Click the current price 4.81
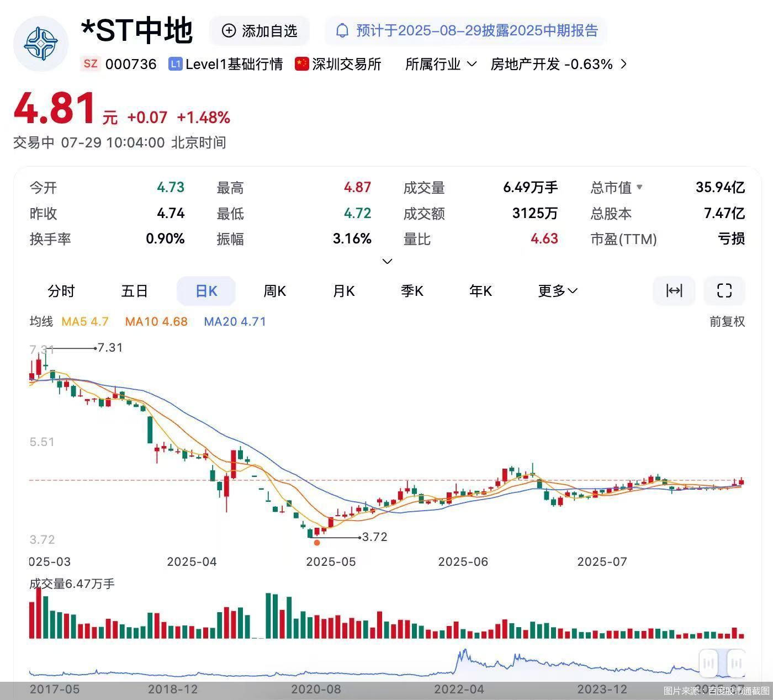The image size is (773, 700). click(55, 108)
